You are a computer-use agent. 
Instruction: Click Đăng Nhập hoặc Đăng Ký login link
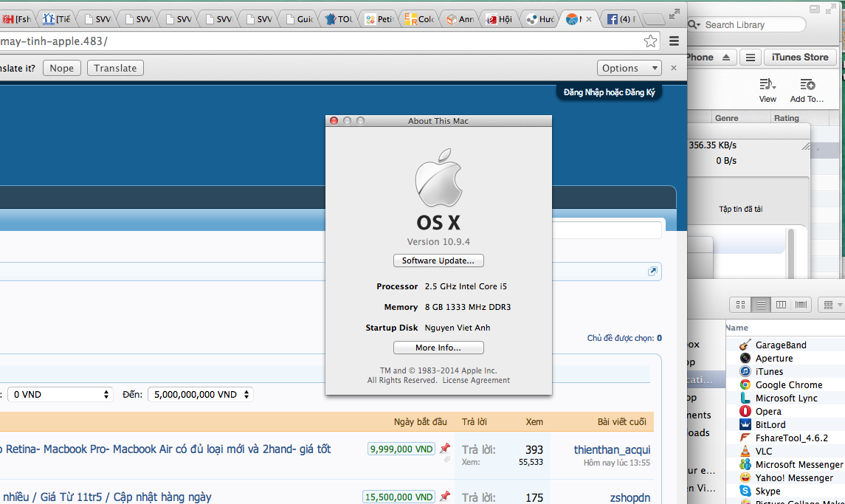coord(609,92)
